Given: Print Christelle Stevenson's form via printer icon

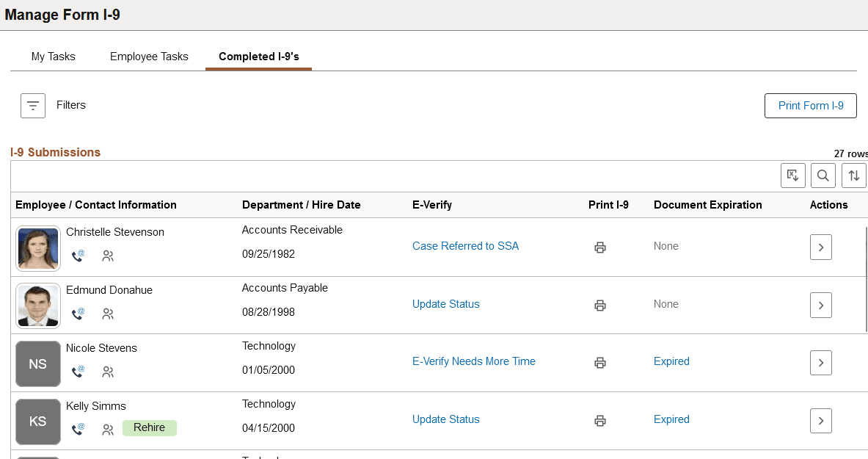Looking at the screenshot, I should (600, 247).
